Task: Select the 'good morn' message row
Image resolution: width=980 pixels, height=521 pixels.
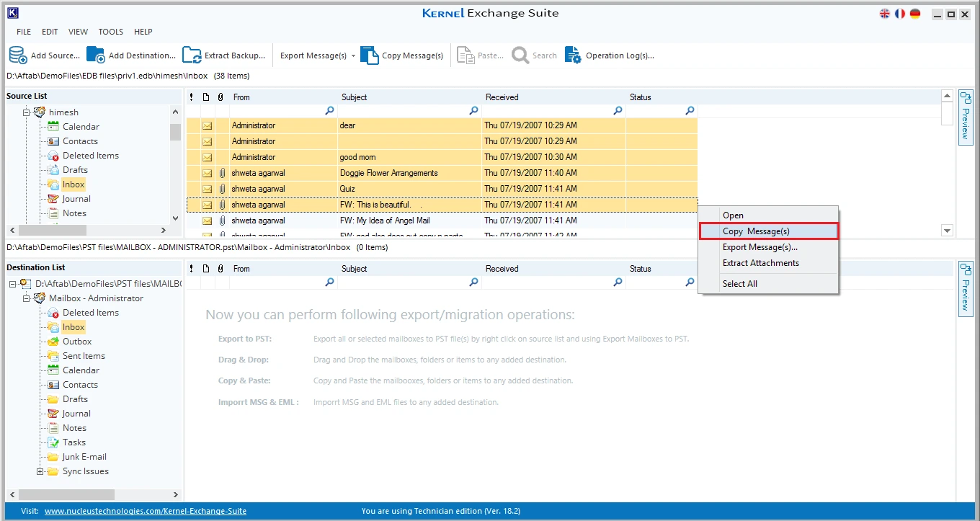Action: click(x=442, y=157)
